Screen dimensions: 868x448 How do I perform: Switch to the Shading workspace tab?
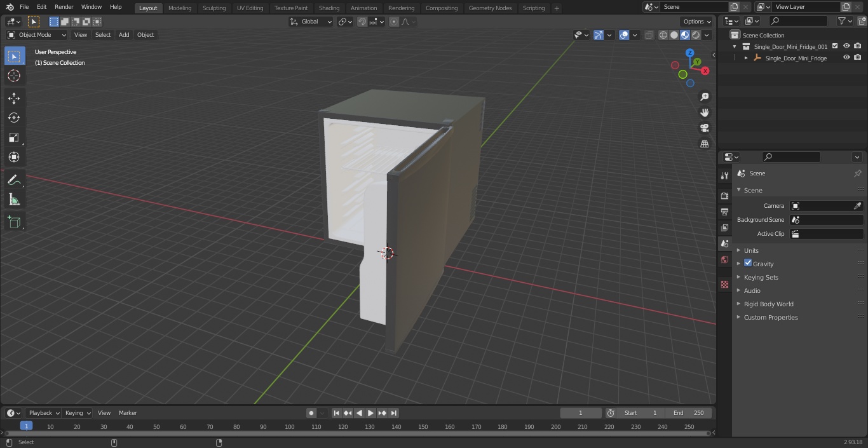329,8
